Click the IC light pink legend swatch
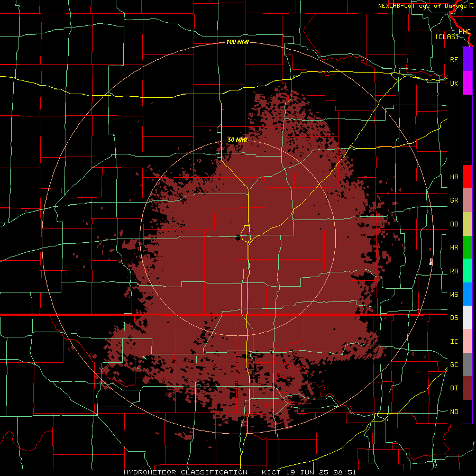Image resolution: width=476 pixels, height=476 pixels. [467, 341]
